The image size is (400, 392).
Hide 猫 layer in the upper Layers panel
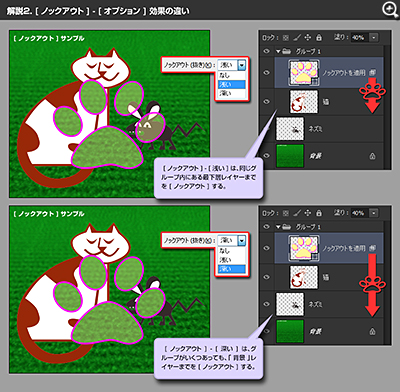pos(266,102)
